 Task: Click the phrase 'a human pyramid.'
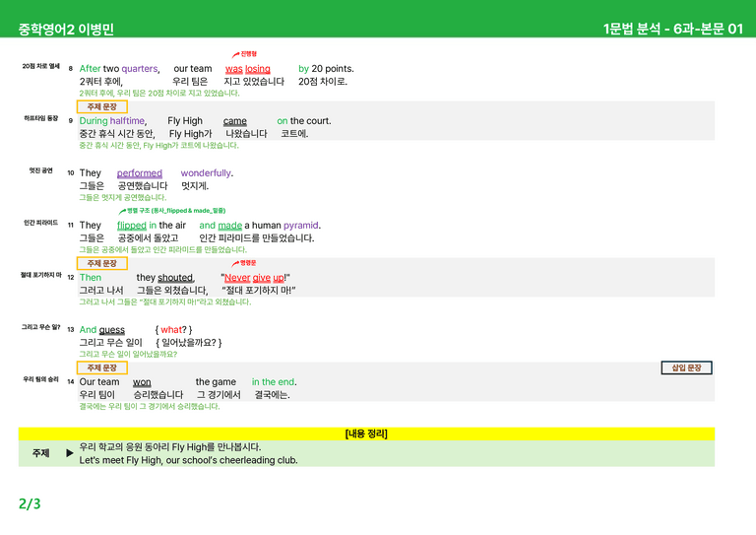click(283, 226)
